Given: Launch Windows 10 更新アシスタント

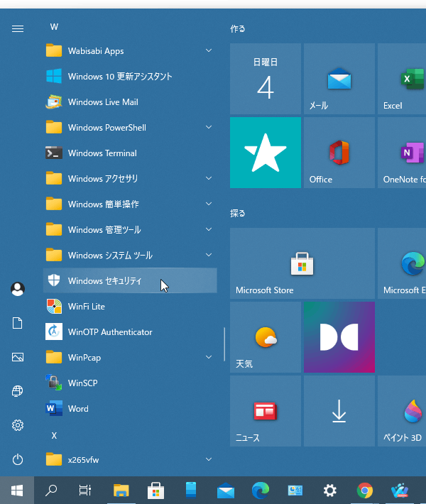Looking at the screenshot, I should click(x=130, y=77).
